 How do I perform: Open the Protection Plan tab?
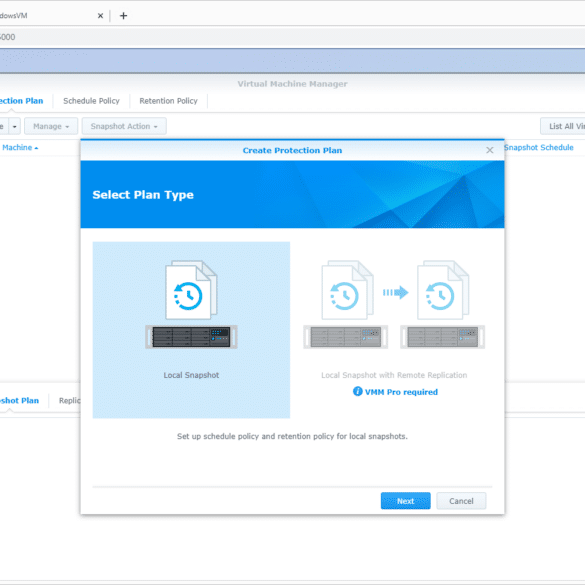click(22, 101)
